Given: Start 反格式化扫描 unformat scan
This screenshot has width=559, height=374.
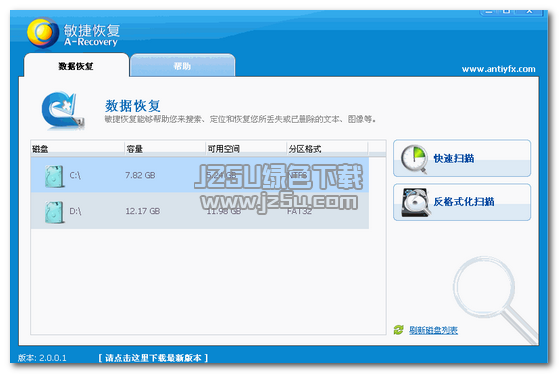Looking at the screenshot, I should (x=462, y=202).
